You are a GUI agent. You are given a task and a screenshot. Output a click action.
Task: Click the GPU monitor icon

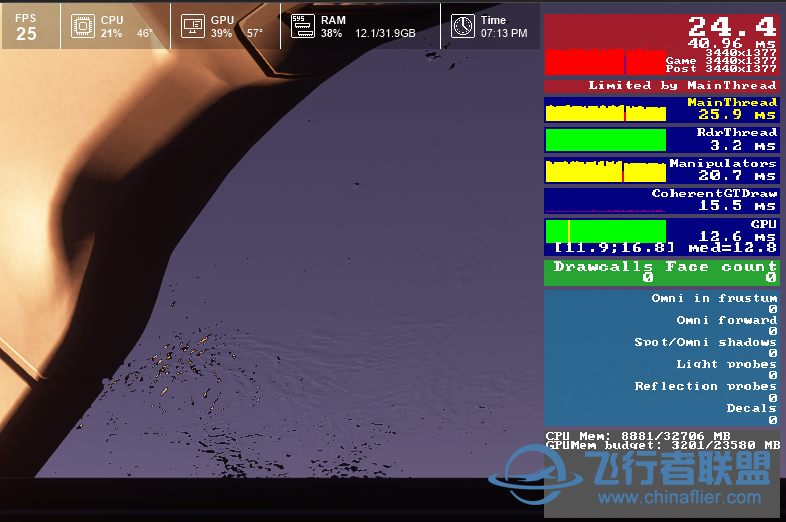tap(193, 26)
